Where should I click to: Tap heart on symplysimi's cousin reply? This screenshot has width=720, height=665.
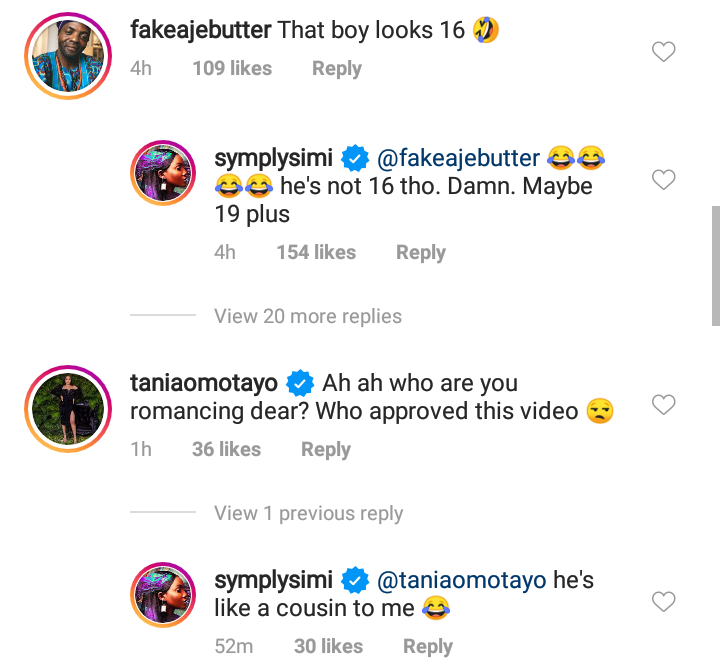664,601
